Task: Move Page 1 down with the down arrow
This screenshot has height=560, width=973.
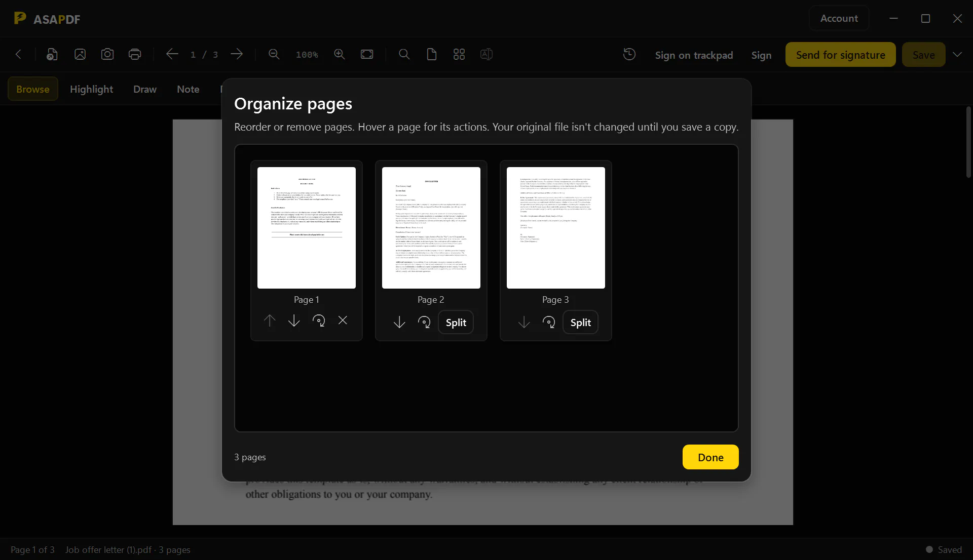Action: pyautogui.click(x=294, y=321)
